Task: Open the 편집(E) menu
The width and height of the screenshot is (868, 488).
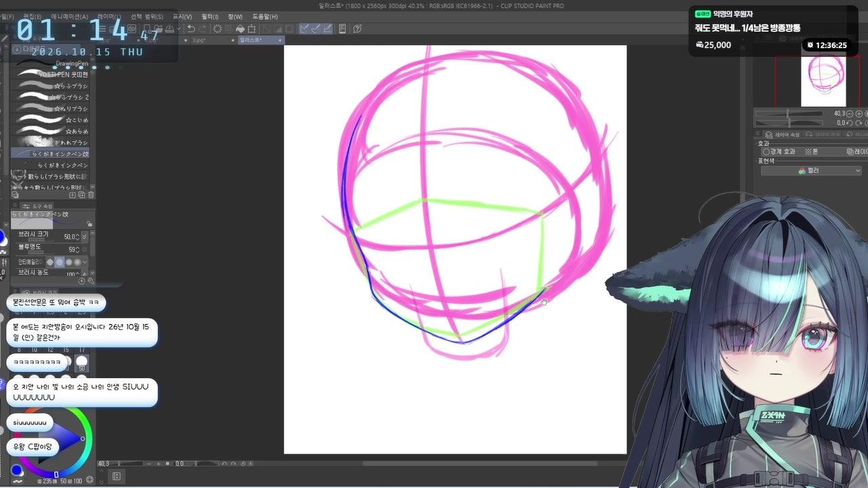Action: (33, 16)
